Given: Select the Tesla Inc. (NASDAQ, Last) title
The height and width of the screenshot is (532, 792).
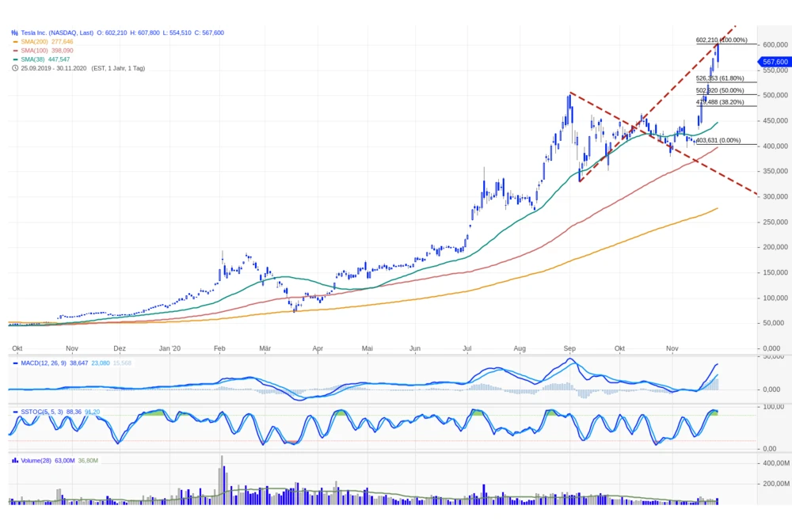Looking at the screenshot, I should [x=57, y=33].
